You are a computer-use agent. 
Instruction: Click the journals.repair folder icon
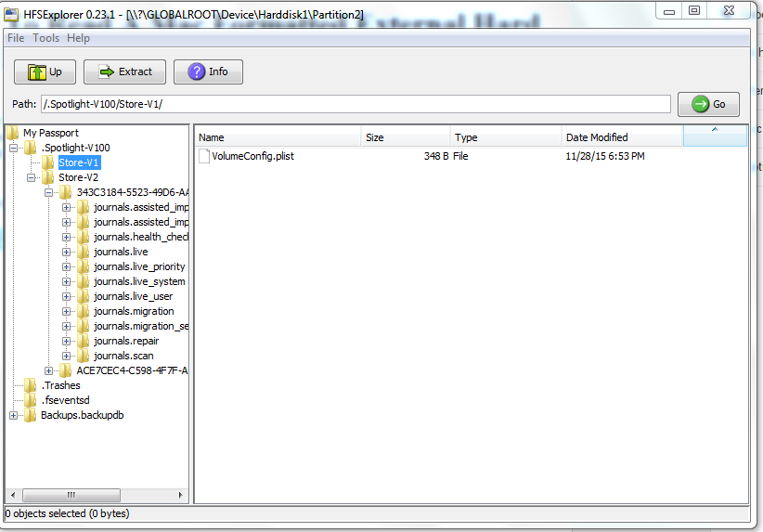(x=84, y=341)
